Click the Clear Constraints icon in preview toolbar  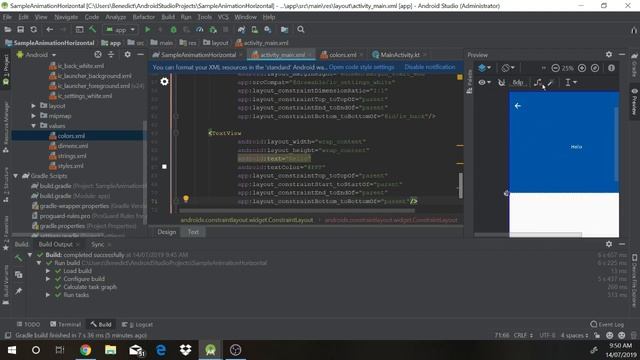537,82
